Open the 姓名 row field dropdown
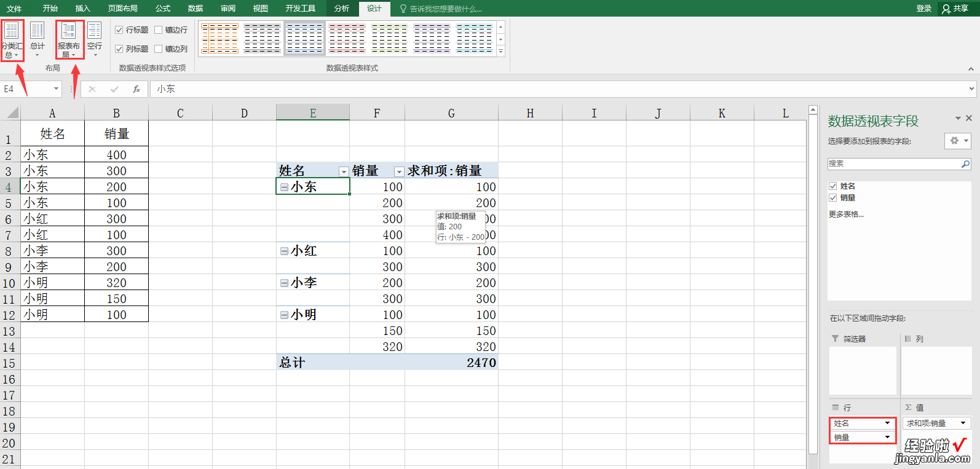Image resolution: width=980 pixels, height=469 pixels. 887,423
